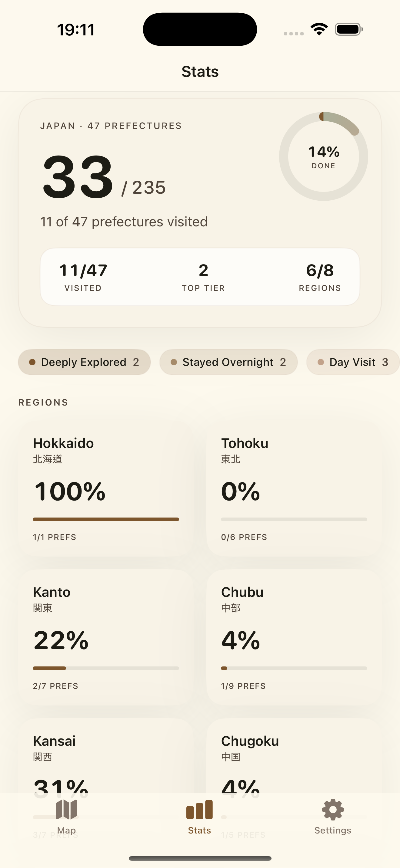Toggle the Day Visit filter chip
The width and height of the screenshot is (400, 868).
click(353, 362)
